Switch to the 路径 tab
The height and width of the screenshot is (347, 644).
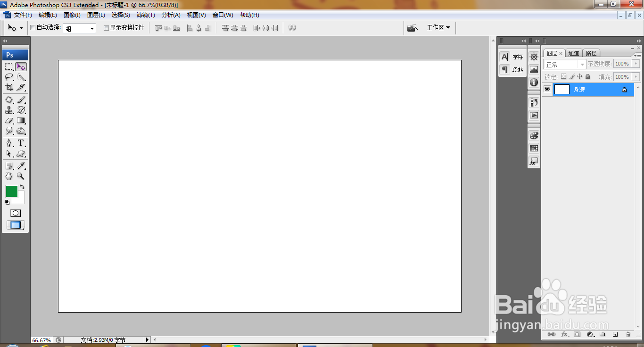(591, 53)
